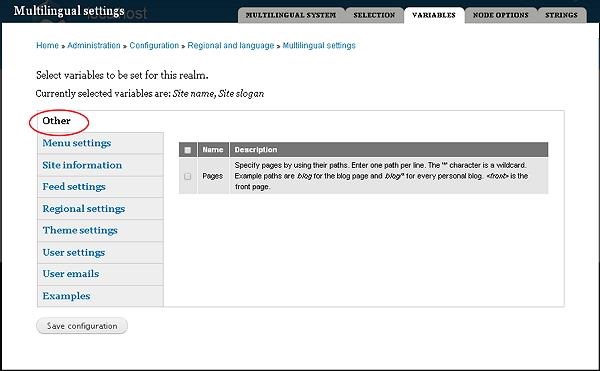Click the Pages description text
600x371 pixels.
click(x=381, y=176)
